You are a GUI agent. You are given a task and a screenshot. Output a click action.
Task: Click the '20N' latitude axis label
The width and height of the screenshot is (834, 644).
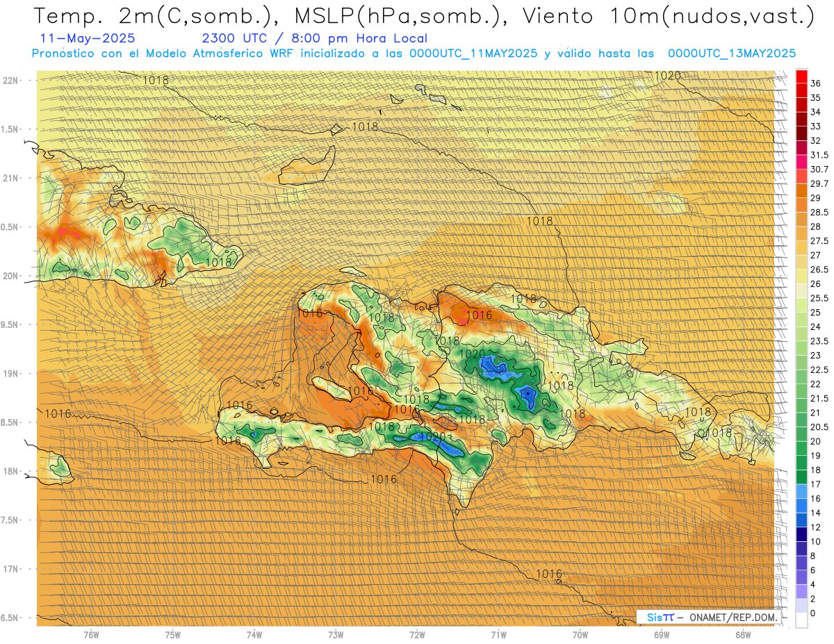coord(10,276)
